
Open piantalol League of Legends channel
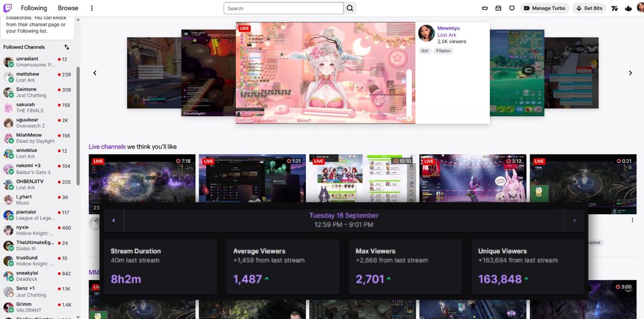click(38, 215)
